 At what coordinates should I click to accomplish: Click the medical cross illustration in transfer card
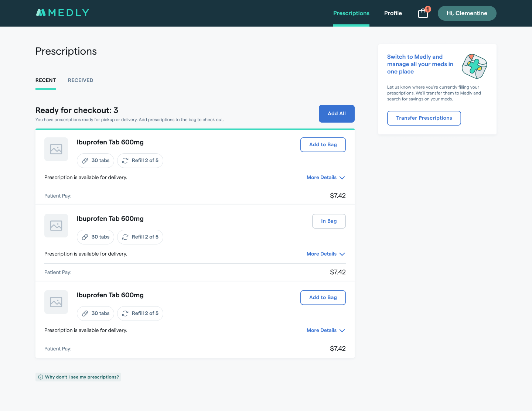(x=474, y=66)
